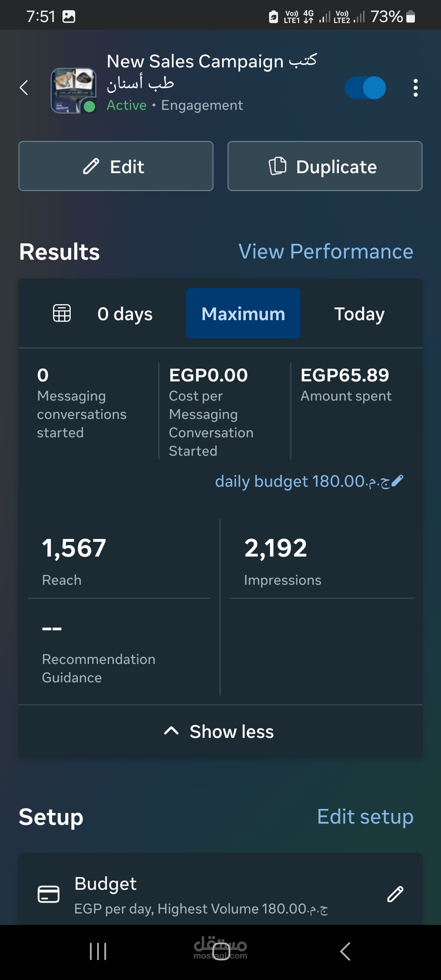Tap the Android home button
The height and width of the screenshot is (980, 441).
221,951
